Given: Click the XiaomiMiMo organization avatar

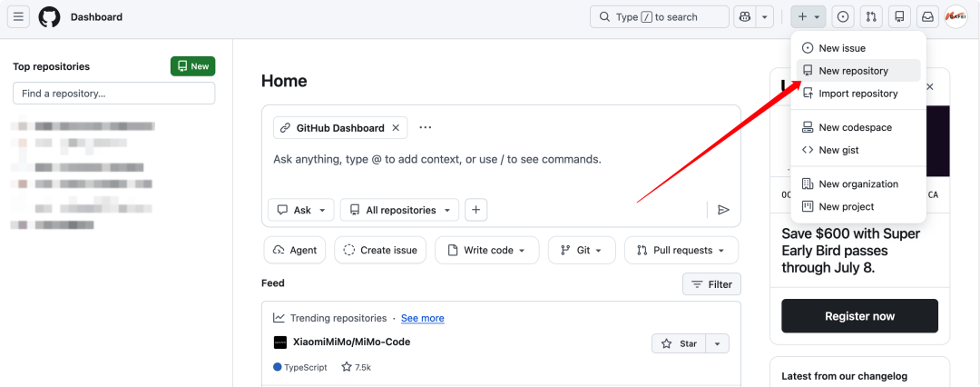Looking at the screenshot, I should pos(279,342).
